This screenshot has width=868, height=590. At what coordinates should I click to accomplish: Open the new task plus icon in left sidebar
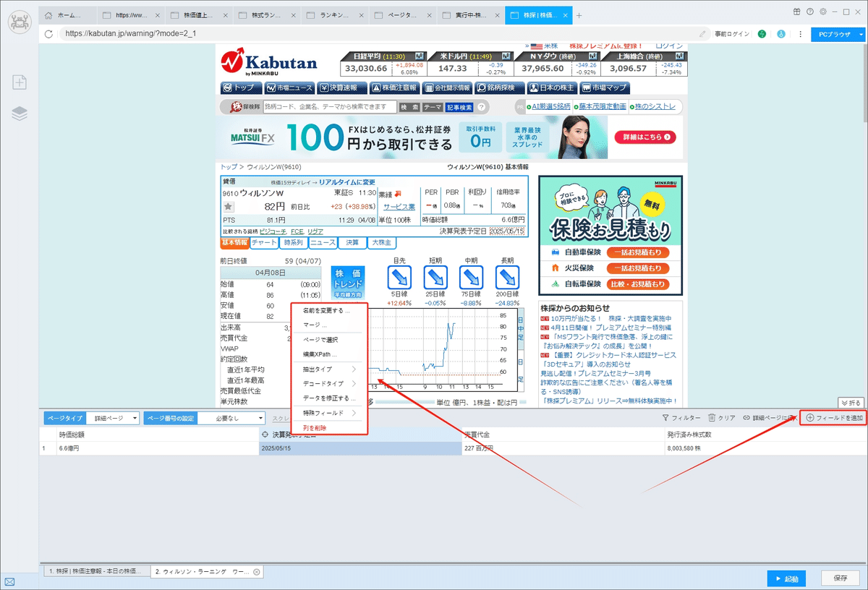tap(20, 82)
